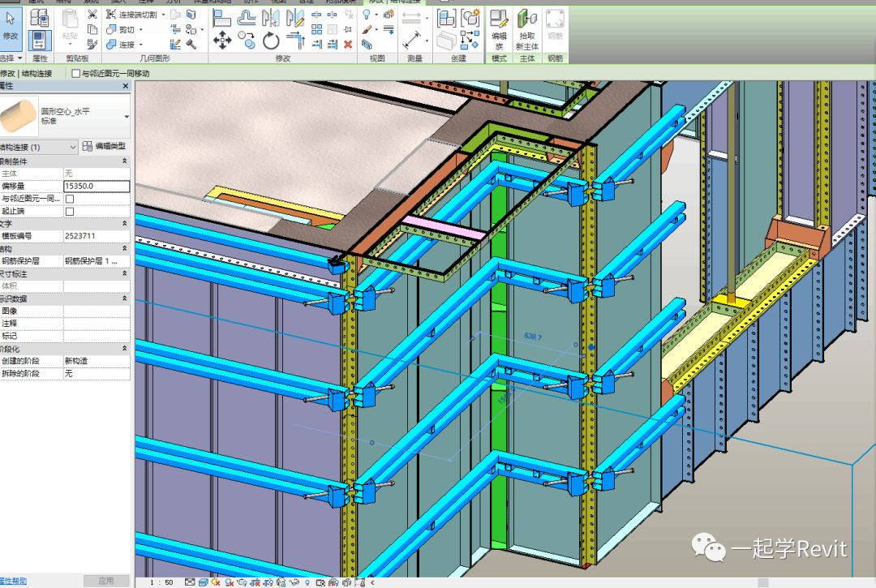Screen dimensions: 876x588
Task: Check the 起止端 property checkbox
Action: coord(70,212)
